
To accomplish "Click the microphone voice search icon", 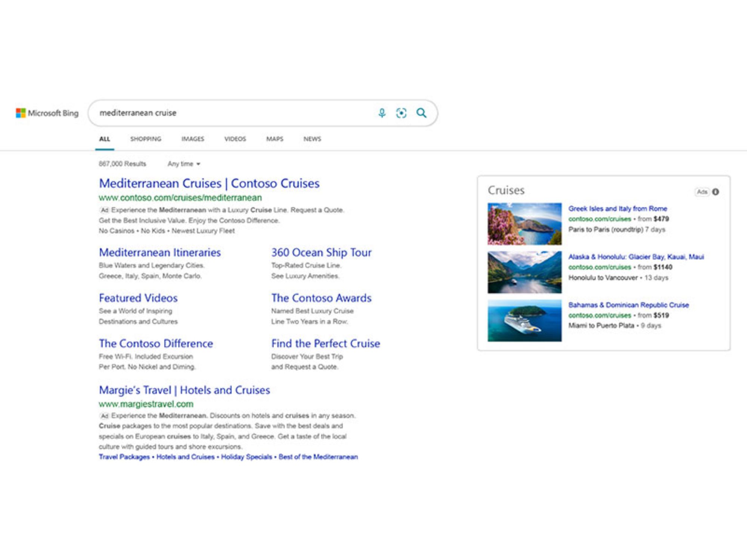I will [x=382, y=113].
